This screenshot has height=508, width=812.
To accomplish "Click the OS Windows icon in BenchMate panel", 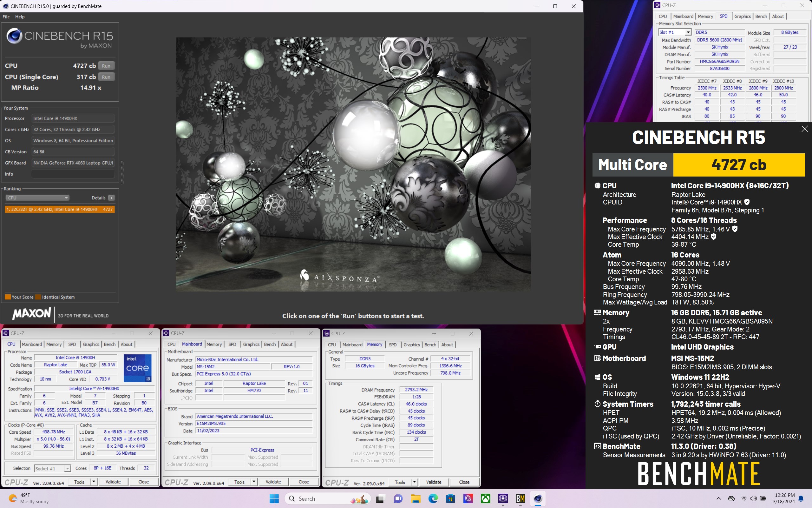I will pos(597,377).
